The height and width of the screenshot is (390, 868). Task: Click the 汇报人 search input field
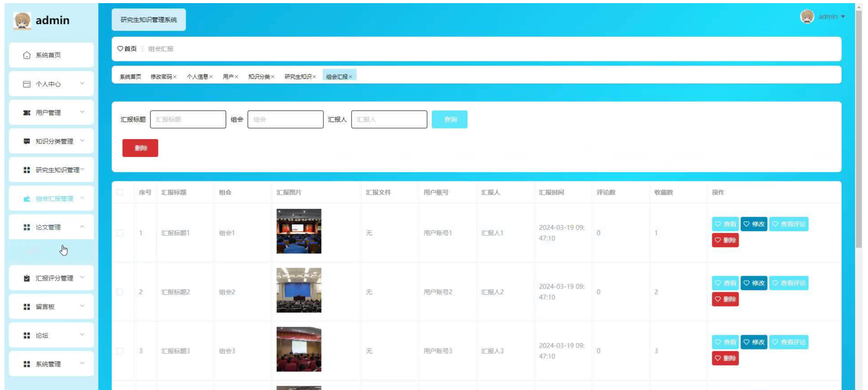389,120
